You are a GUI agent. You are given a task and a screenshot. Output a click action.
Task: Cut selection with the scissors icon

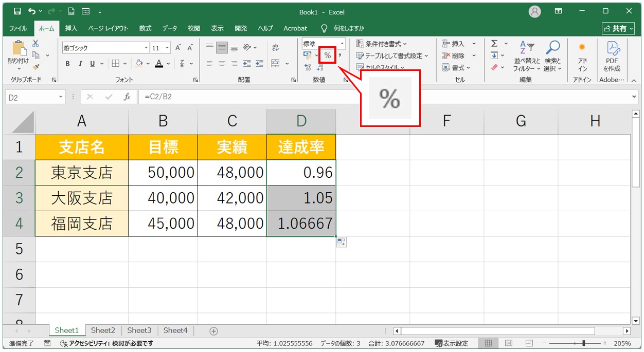(x=35, y=44)
